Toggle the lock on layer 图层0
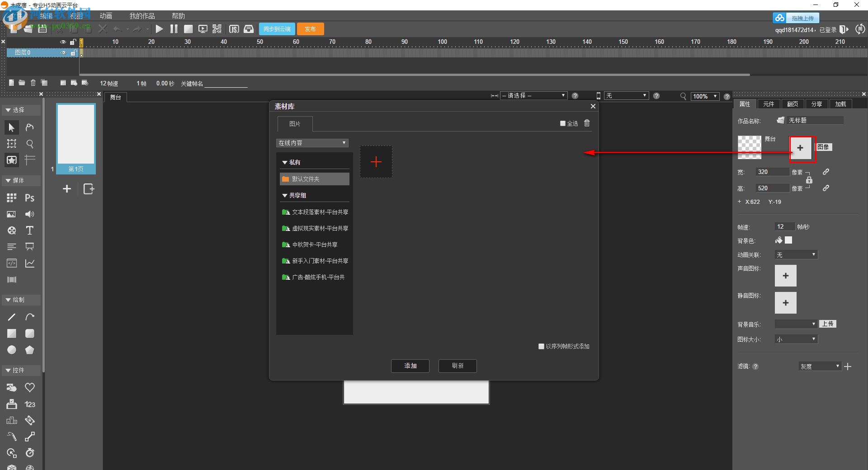 pyautogui.click(x=74, y=52)
